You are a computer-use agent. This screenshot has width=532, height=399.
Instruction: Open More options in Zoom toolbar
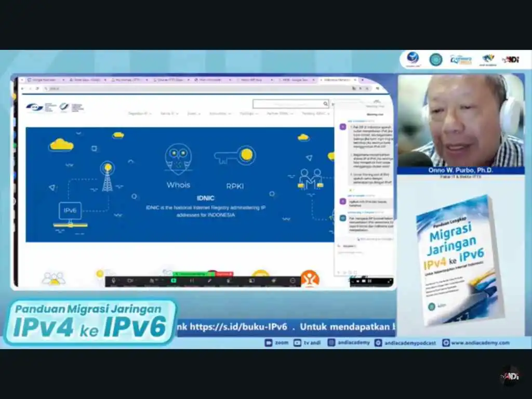[x=293, y=281]
